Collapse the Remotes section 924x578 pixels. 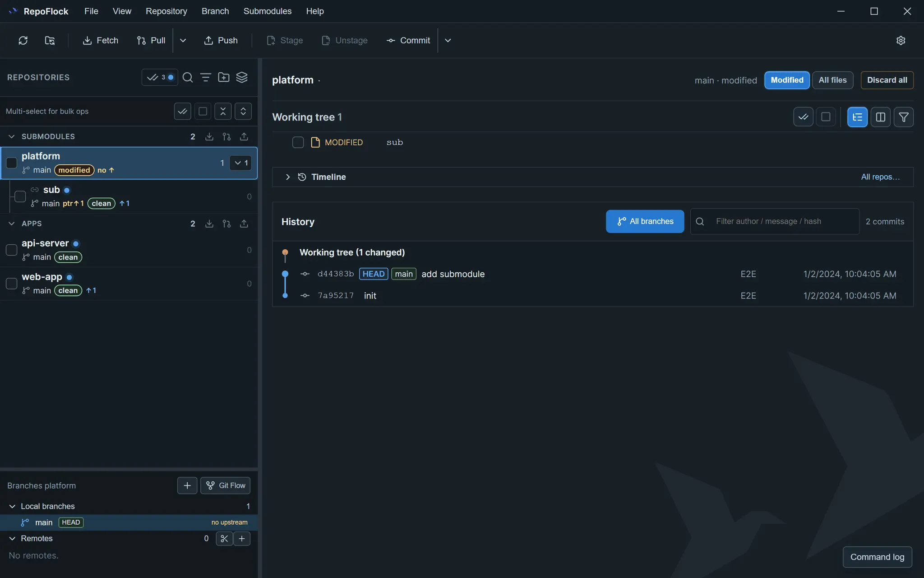point(12,538)
